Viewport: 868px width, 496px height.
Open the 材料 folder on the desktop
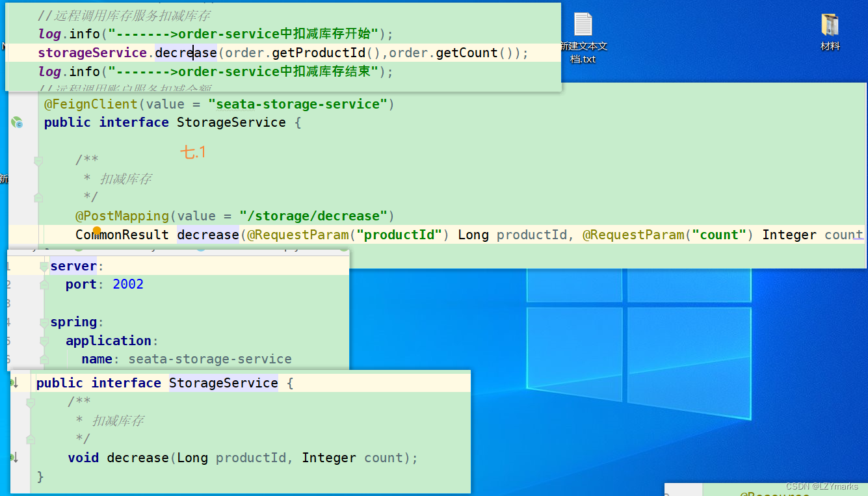(x=830, y=32)
